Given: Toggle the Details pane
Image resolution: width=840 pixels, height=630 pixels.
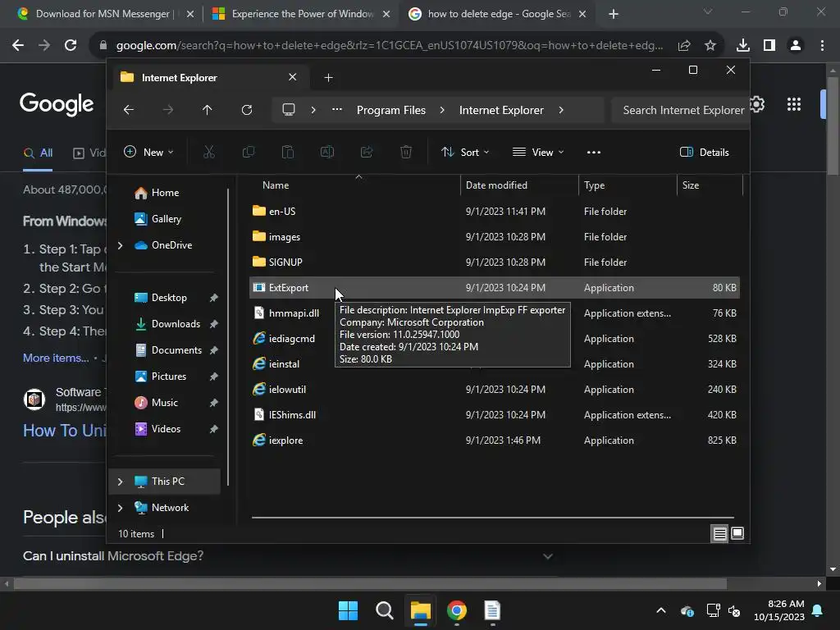Looking at the screenshot, I should tap(705, 152).
